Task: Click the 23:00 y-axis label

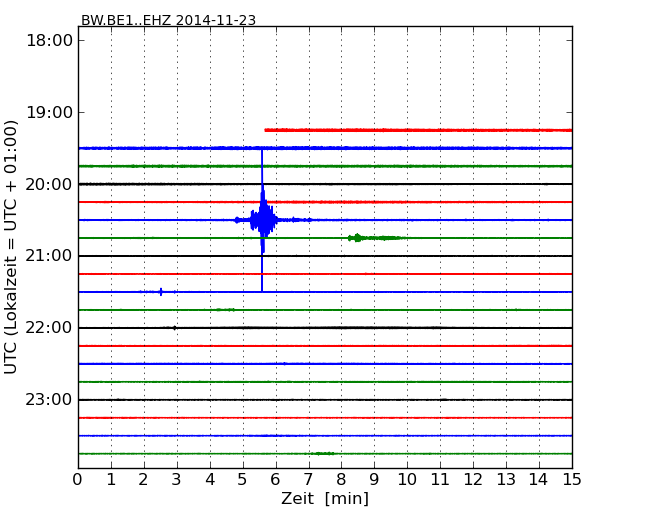Action: point(49,400)
